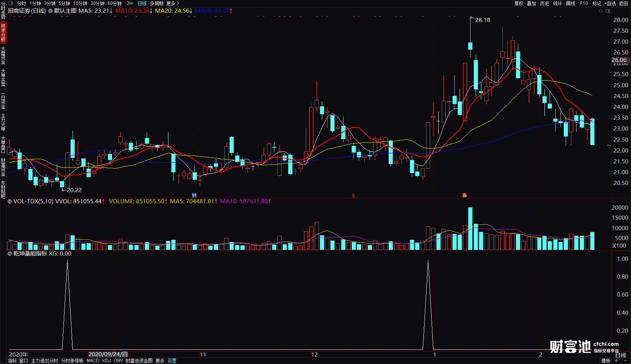Click the 历史 button

[544, 3]
